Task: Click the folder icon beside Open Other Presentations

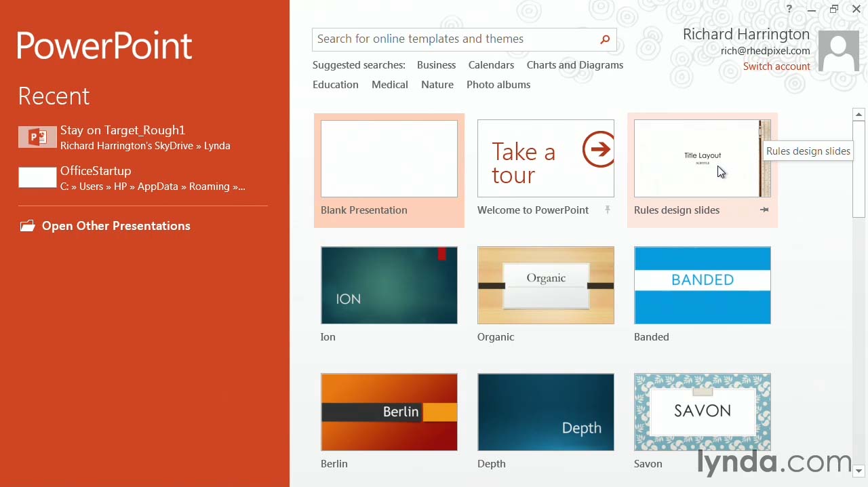Action: point(27,227)
